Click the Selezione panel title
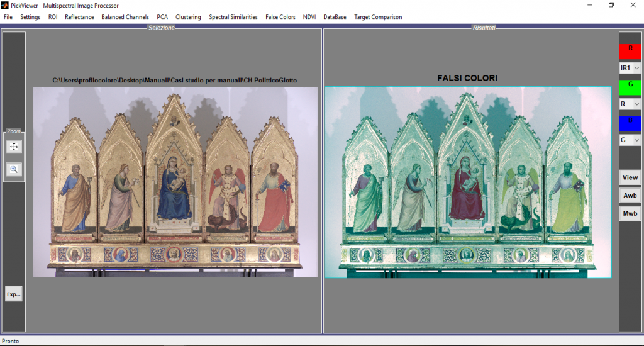The width and height of the screenshot is (644, 346). 162,28
